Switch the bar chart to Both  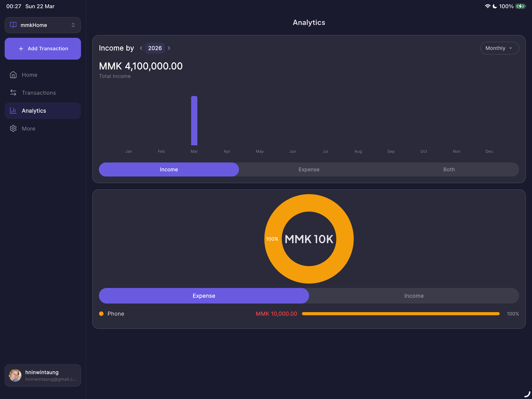tap(449, 169)
